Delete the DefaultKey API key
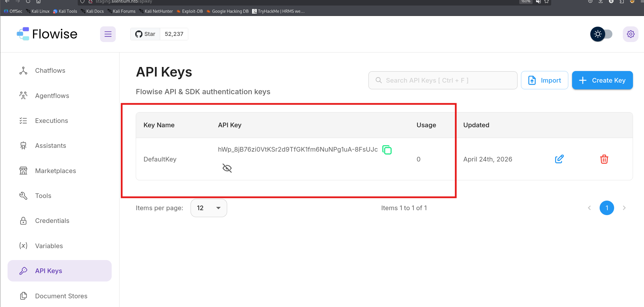Image resolution: width=644 pixels, height=307 pixels. (x=604, y=159)
